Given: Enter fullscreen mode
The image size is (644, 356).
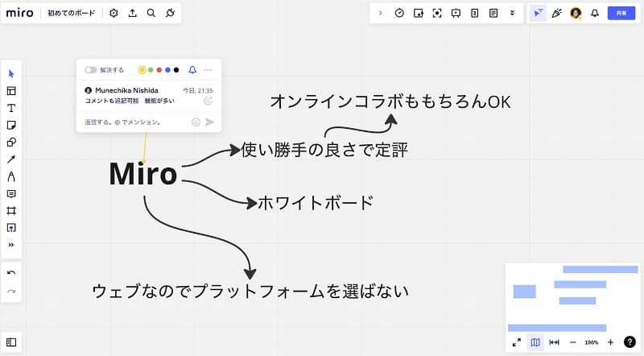Looking at the screenshot, I should pos(517,342).
